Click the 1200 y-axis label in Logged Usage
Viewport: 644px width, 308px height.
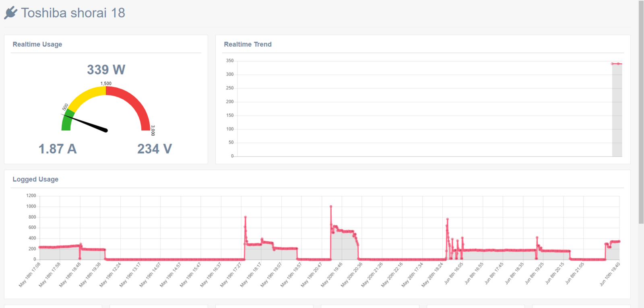point(31,196)
